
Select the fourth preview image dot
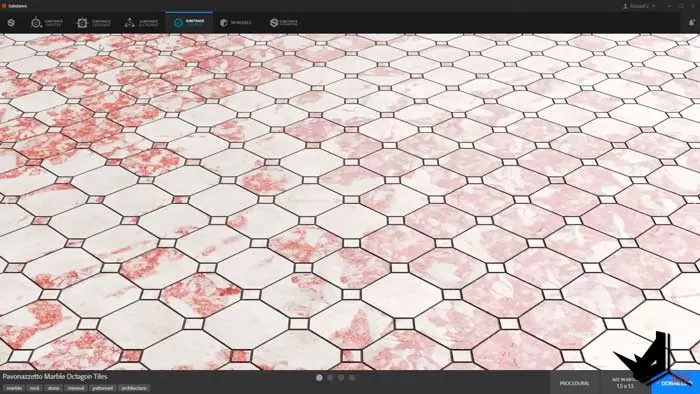pyautogui.click(x=352, y=377)
